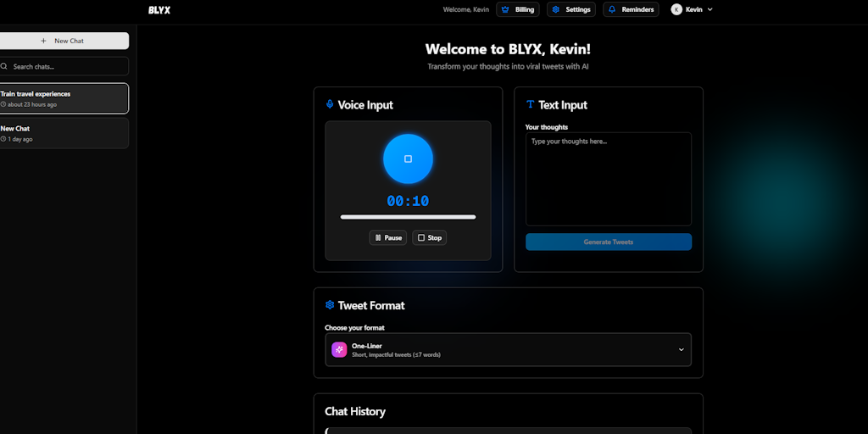This screenshot has height=434, width=868.
Task: Pause the voice recording
Action: click(388, 237)
